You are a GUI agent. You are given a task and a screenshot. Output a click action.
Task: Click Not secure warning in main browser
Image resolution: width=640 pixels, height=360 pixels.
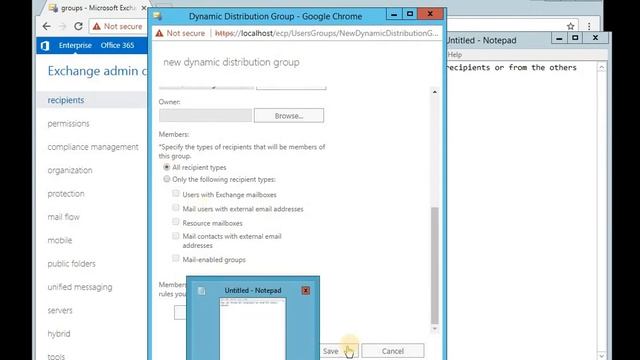pos(118,27)
